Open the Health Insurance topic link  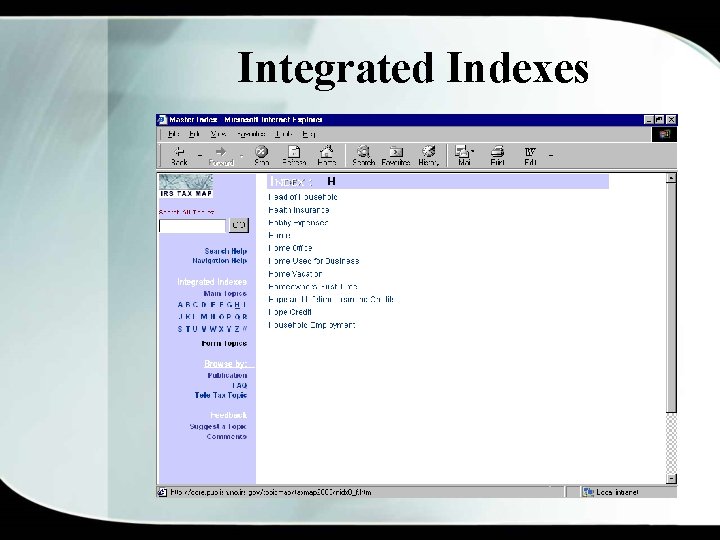[x=298, y=210]
